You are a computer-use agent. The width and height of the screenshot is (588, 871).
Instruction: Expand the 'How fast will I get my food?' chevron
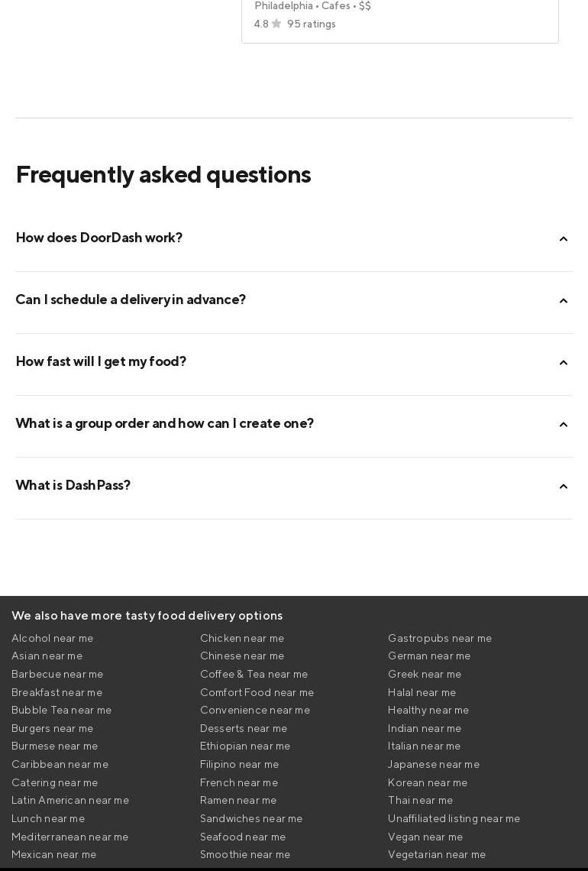[x=564, y=363]
